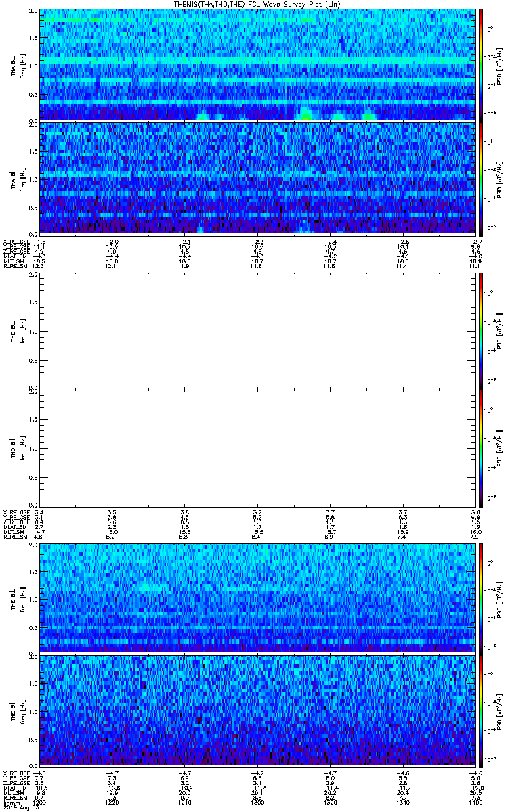Click the 1220 time tick label
This screenshot has width=508, height=812.
pyautogui.click(x=111, y=802)
